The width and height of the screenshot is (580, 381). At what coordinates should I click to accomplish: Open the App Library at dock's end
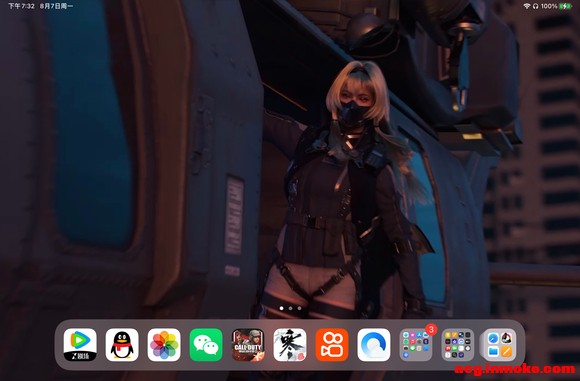pyautogui.click(x=500, y=345)
